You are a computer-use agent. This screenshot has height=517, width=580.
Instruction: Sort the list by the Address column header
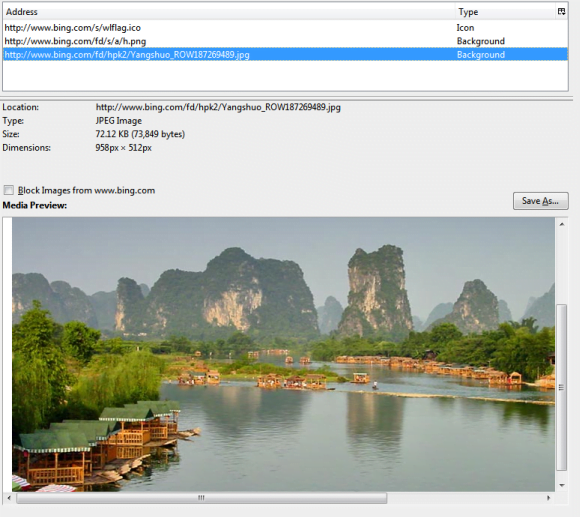click(229, 12)
